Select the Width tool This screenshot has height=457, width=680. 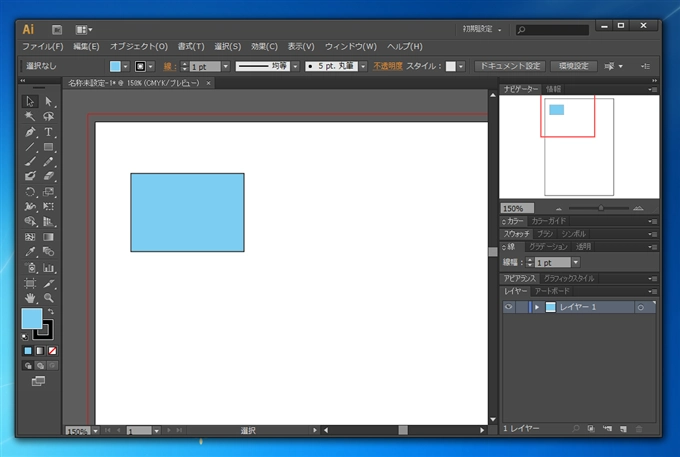30,206
